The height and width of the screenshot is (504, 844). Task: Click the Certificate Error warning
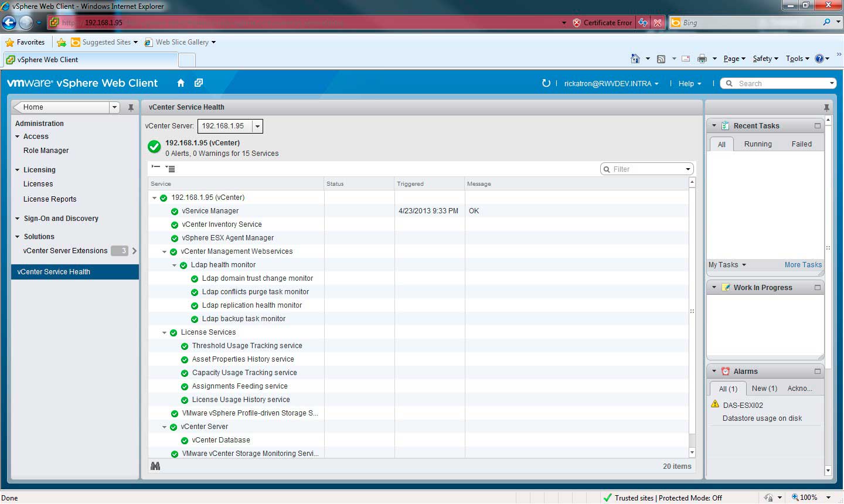(x=603, y=23)
